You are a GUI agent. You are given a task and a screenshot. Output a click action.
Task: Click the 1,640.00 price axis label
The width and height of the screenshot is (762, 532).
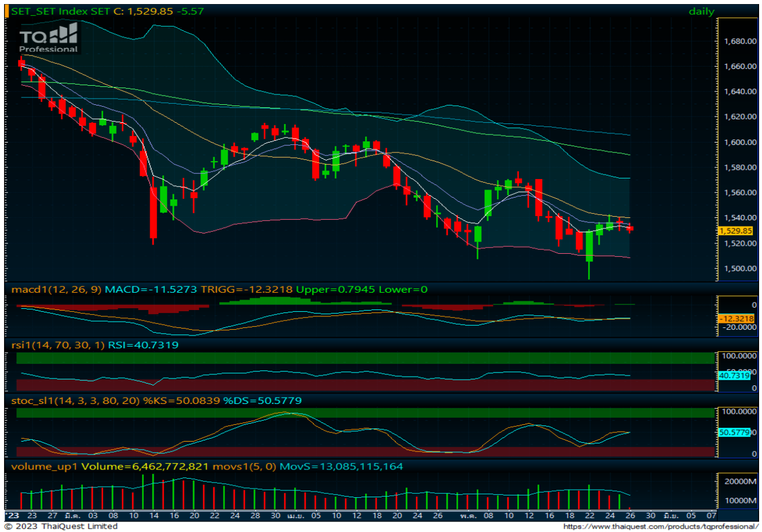739,92
